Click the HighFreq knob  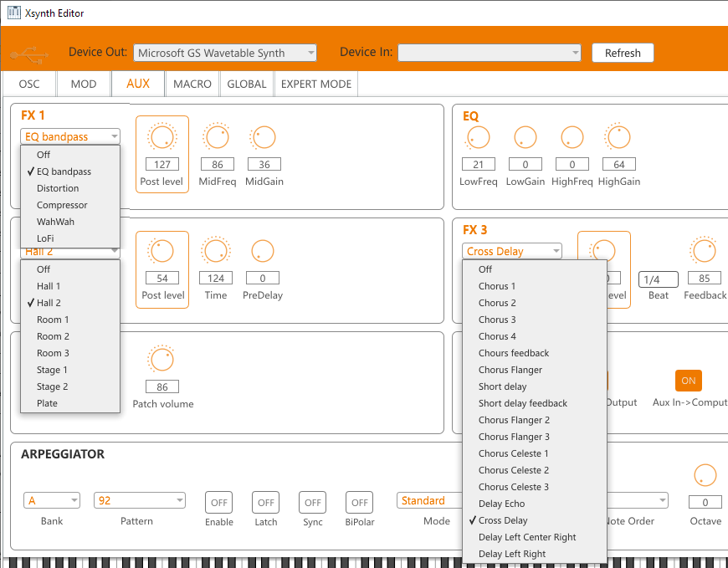click(x=572, y=137)
